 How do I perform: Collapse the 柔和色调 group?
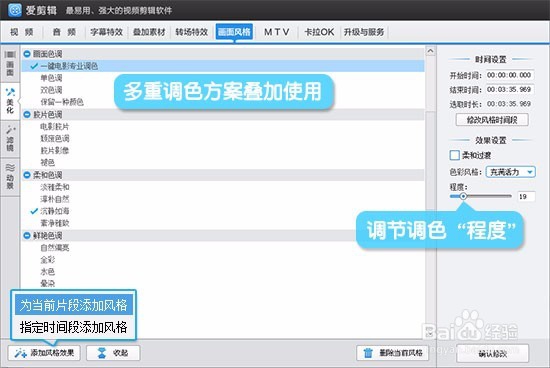(27, 175)
